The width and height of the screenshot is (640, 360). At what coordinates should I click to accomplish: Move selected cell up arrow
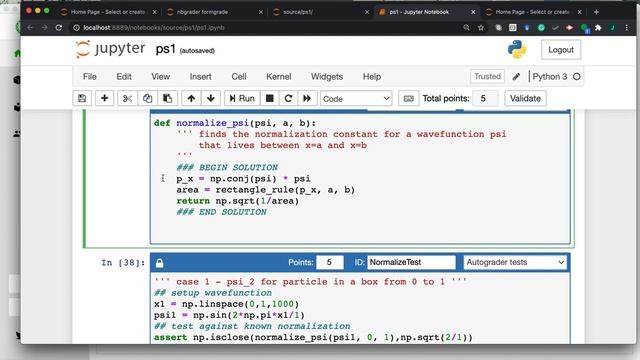tap(191, 98)
